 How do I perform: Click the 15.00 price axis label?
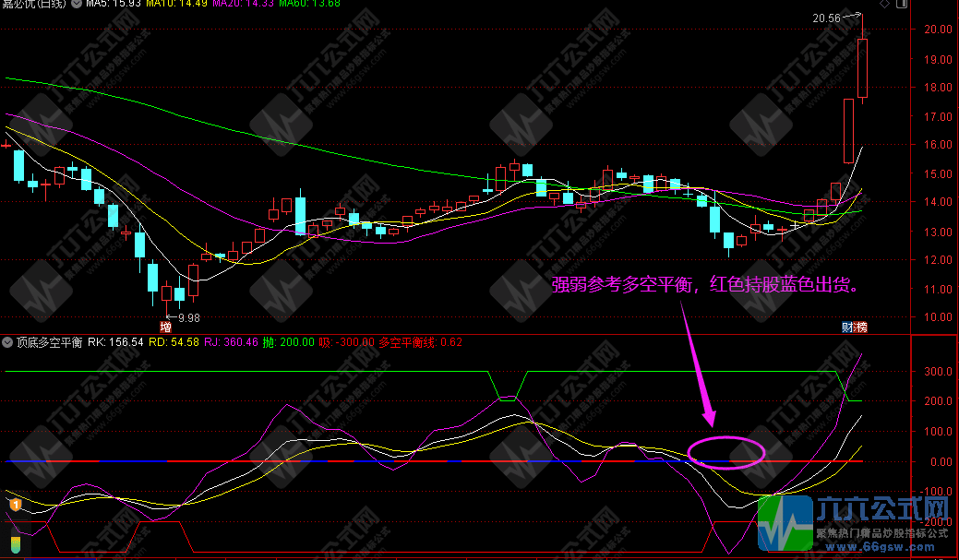coord(938,173)
